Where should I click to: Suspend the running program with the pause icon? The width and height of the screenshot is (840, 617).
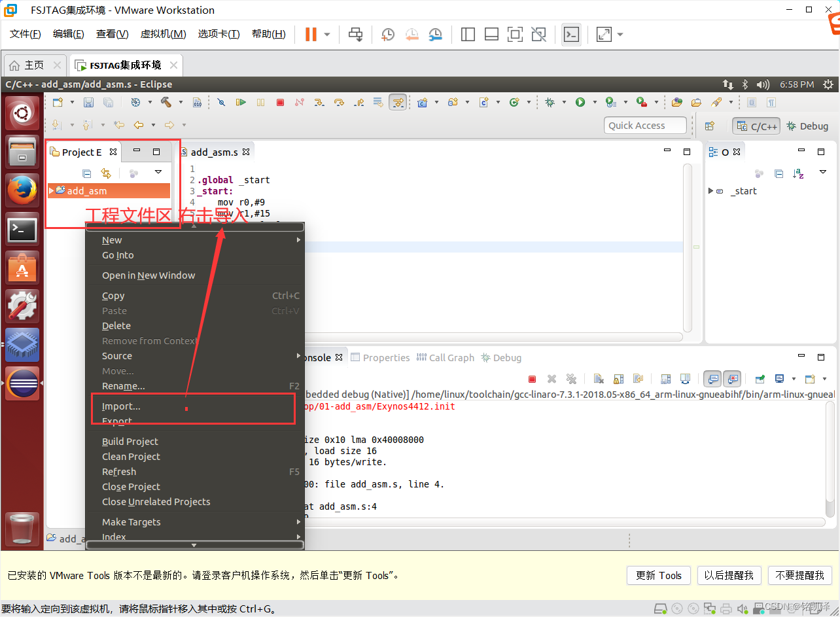pyautogui.click(x=260, y=103)
